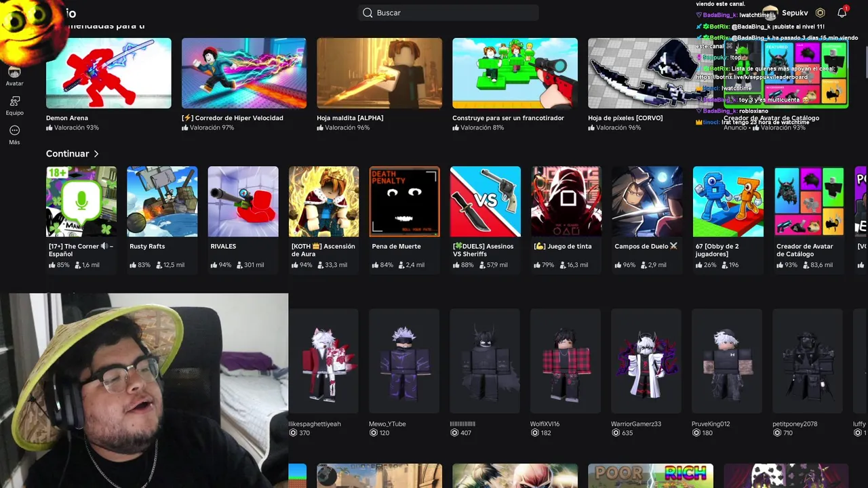Click the search magnifier icon

368,13
